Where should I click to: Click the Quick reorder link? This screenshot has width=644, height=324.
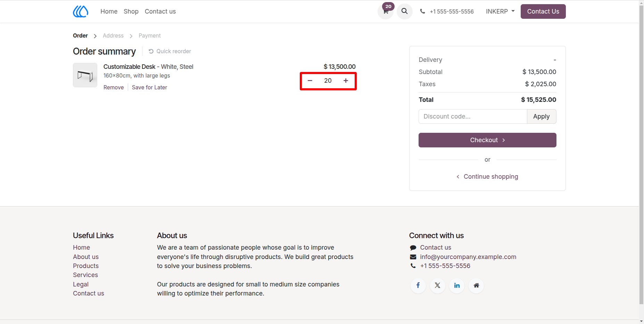click(170, 51)
